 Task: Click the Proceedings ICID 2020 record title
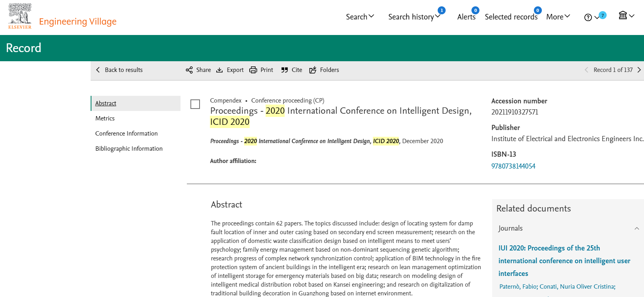(341, 116)
